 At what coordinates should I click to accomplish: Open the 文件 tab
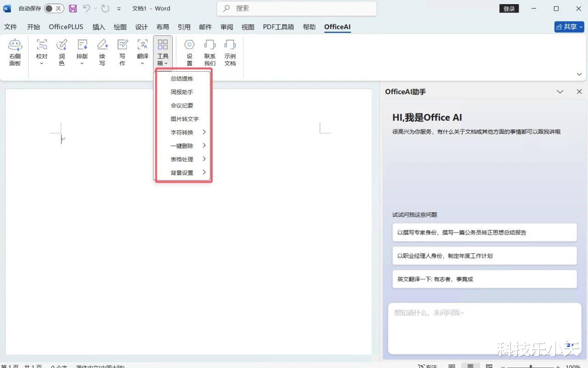tap(11, 27)
